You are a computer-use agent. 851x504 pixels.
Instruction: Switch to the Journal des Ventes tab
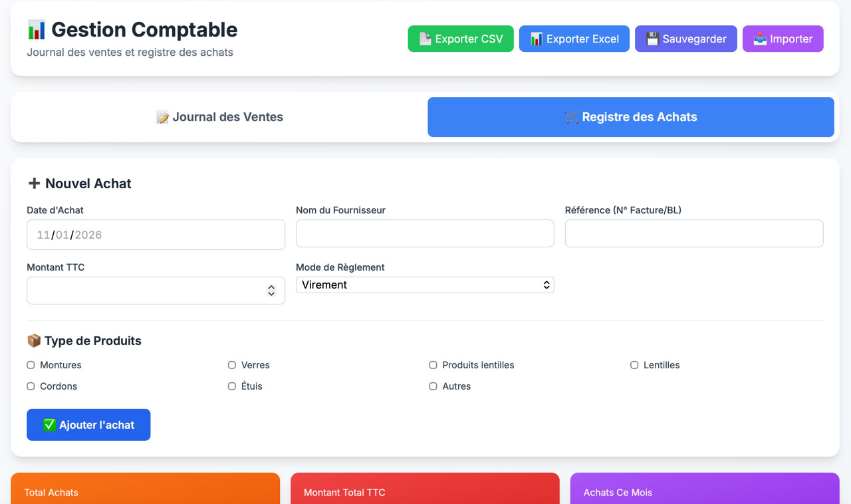point(219,117)
